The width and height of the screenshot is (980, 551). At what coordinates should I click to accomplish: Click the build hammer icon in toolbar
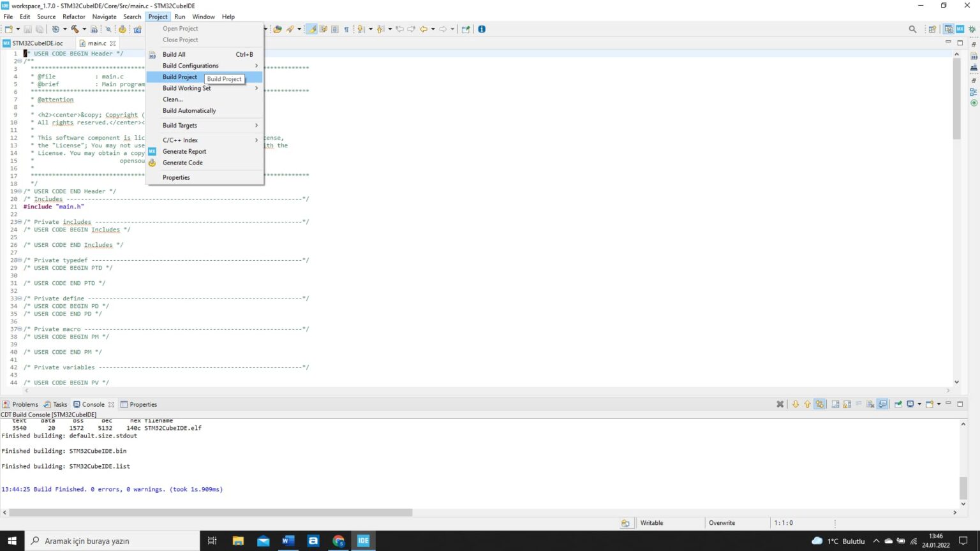point(75,29)
